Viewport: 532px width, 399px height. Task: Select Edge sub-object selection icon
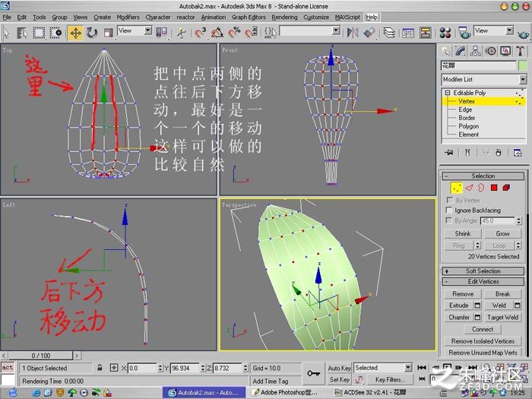(x=469, y=188)
